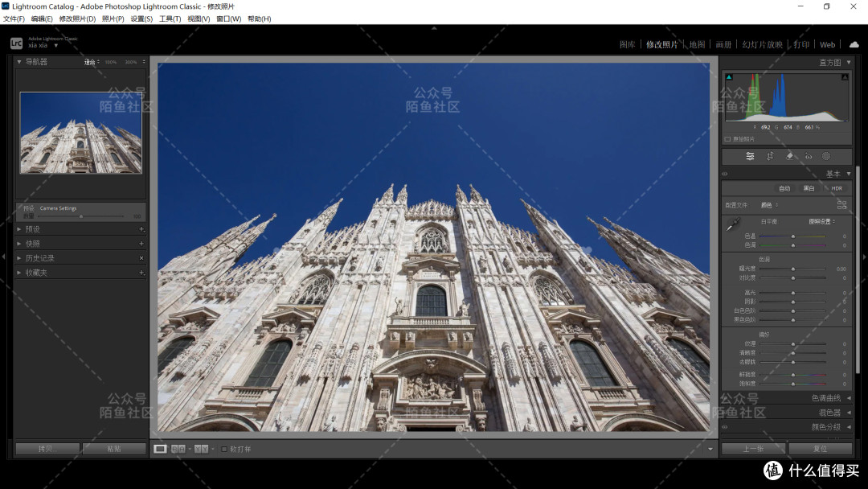868x489 pixels.
Task: Open the Photo menu
Action: [113, 18]
